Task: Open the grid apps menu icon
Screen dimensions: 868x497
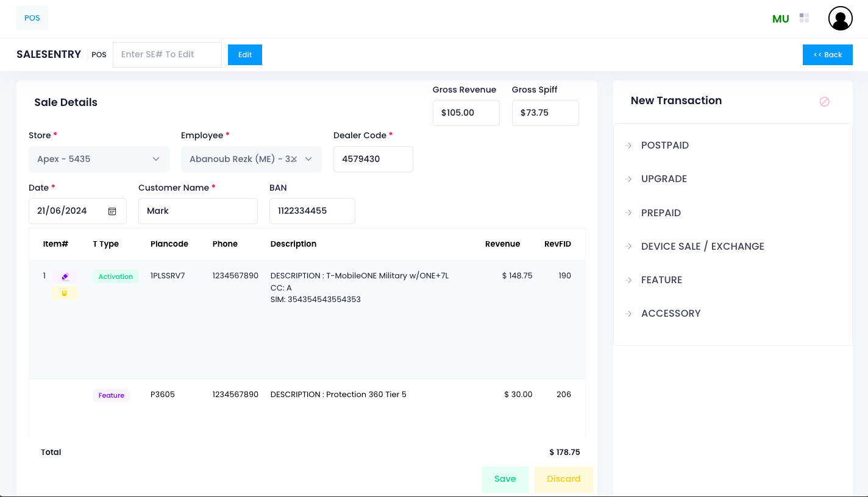Action: click(804, 18)
